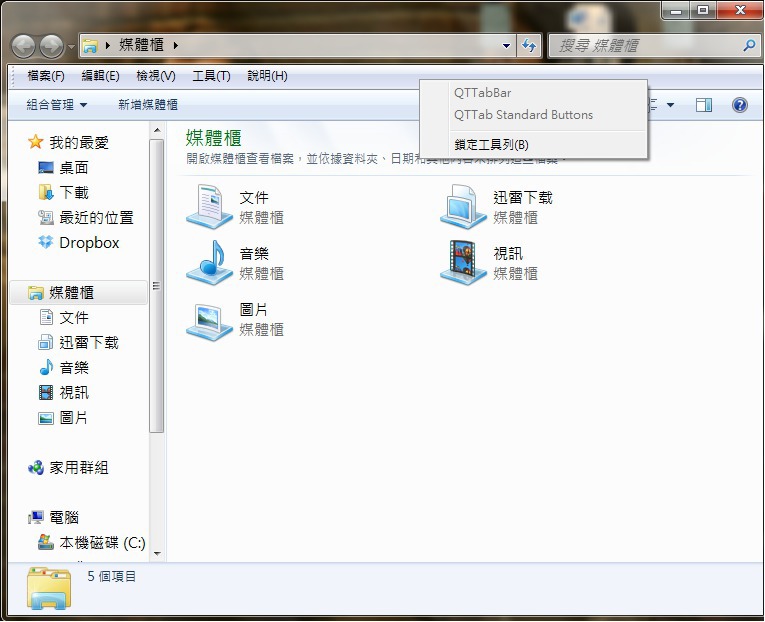Click the 音樂 note icon in navigation pane
765x622 pixels.
46,367
